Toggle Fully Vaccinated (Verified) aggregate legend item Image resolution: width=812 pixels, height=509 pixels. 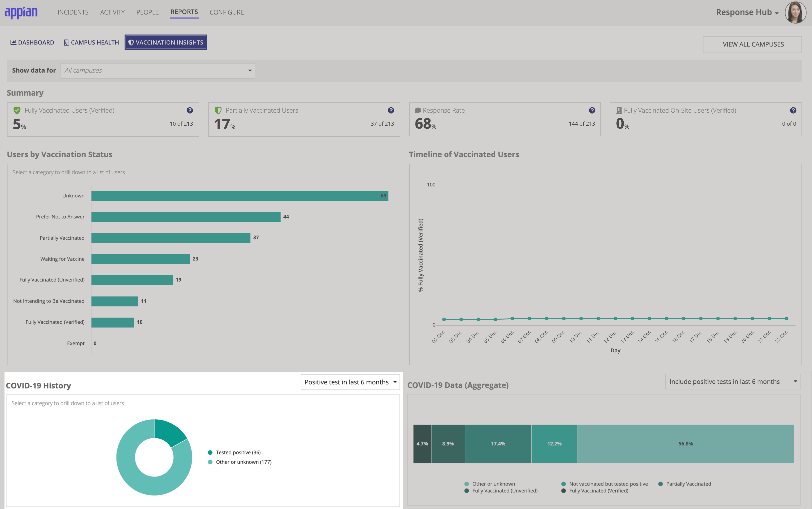pos(595,491)
